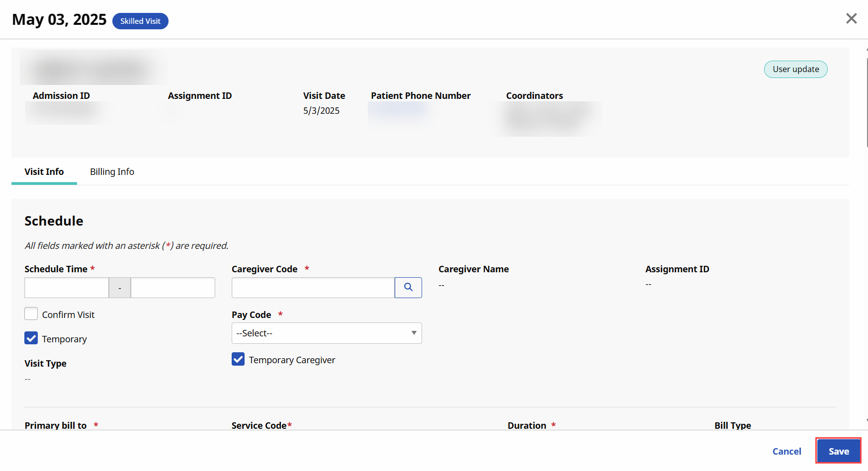Focus the Caregiver Code input field
Image resolution: width=868 pixels, height=471 pixels.
point(313,288)
